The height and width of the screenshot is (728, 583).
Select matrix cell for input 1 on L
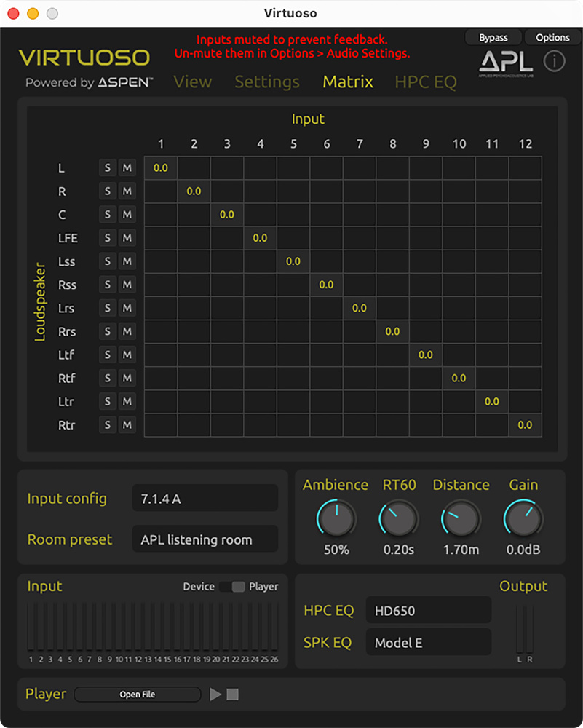161,168
